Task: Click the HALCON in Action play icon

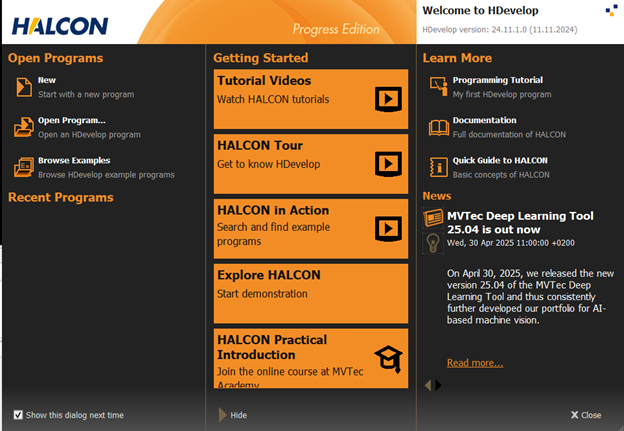Action: click(x=388, y=228)
